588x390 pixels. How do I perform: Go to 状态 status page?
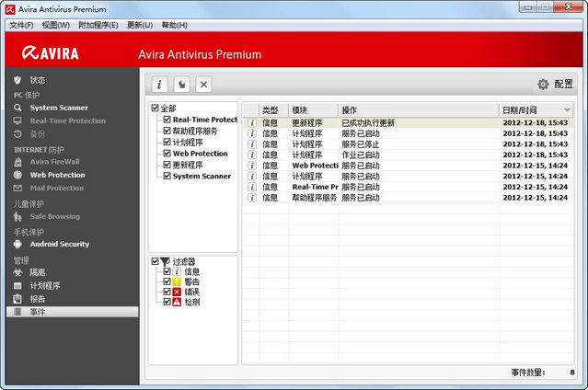[37, 80]
